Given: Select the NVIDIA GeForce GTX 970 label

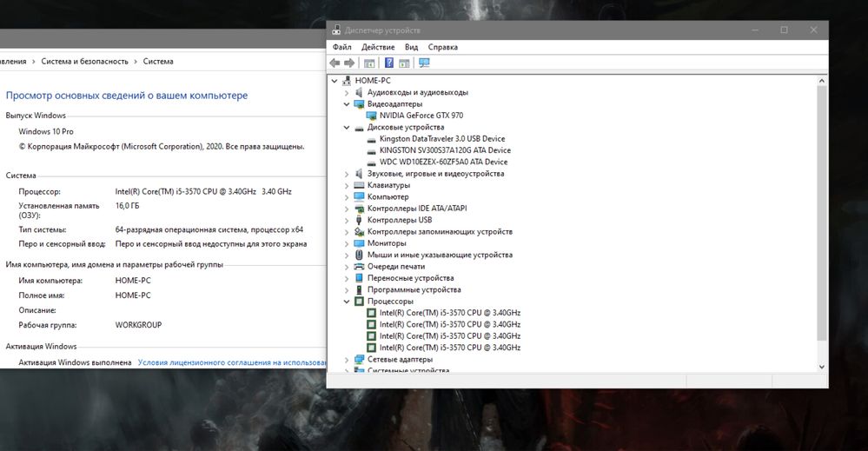Looking at the screenshot, I should [x=421, y=116].
